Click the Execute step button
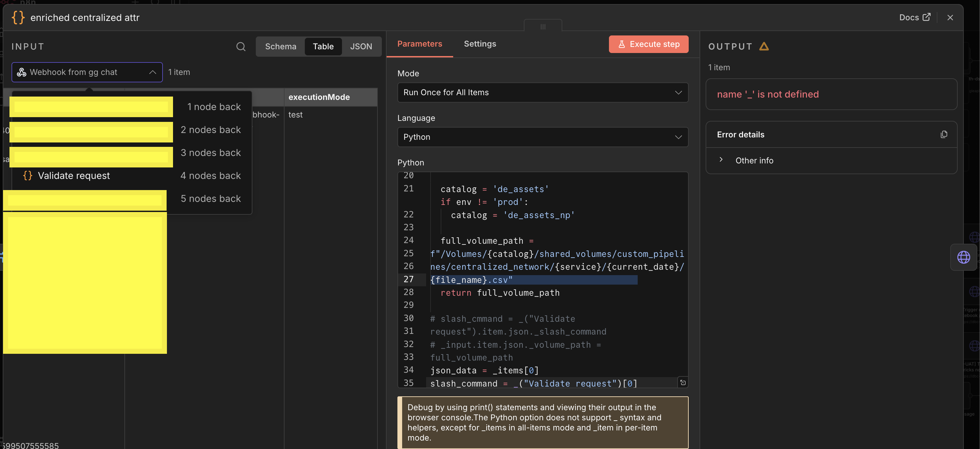This screenshot has width=980, height=449. [x=648, y=44]
